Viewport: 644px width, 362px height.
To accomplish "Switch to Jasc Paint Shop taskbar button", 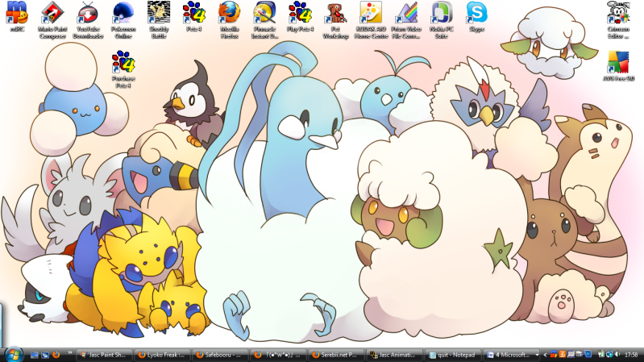I will pyautogui.click(x=106, y=355).
